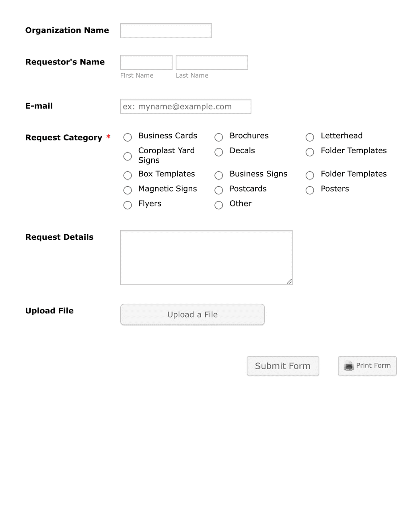Screen dimensions: 420x517
Task: Select the Flyers option
Action: (x=128, y=205)
